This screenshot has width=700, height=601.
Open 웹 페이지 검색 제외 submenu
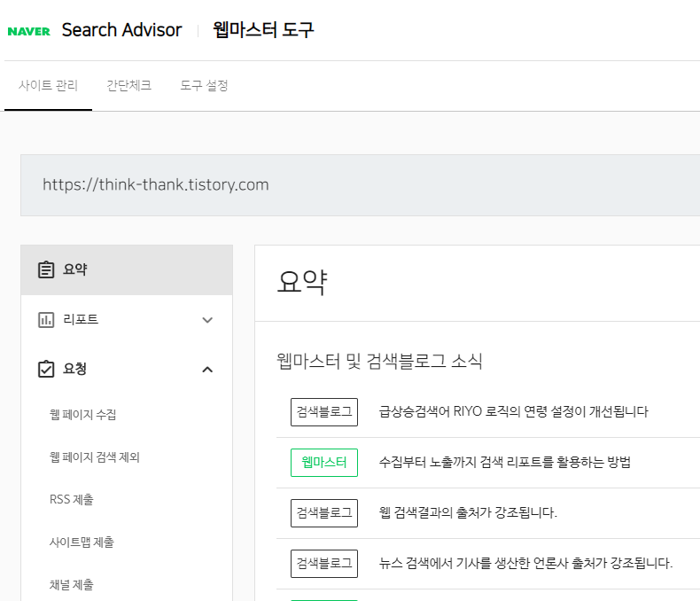click(x=94, y=457)
